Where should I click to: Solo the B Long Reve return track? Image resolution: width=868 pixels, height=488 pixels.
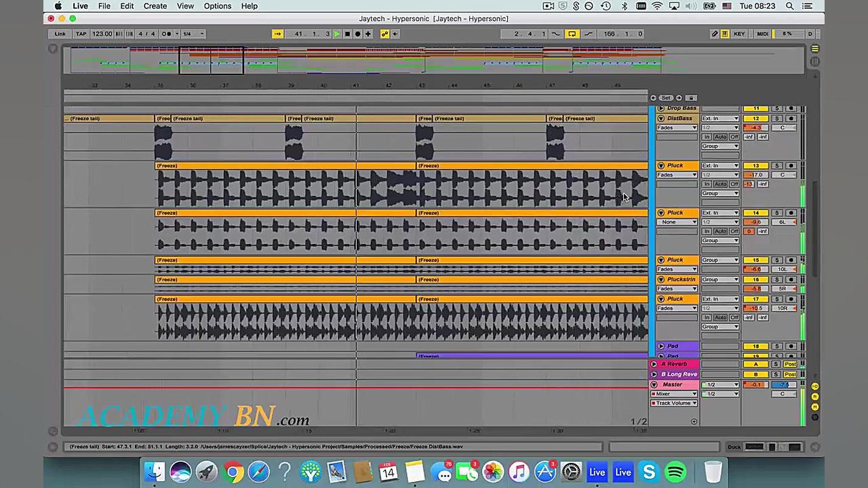(x=777, y=374)
